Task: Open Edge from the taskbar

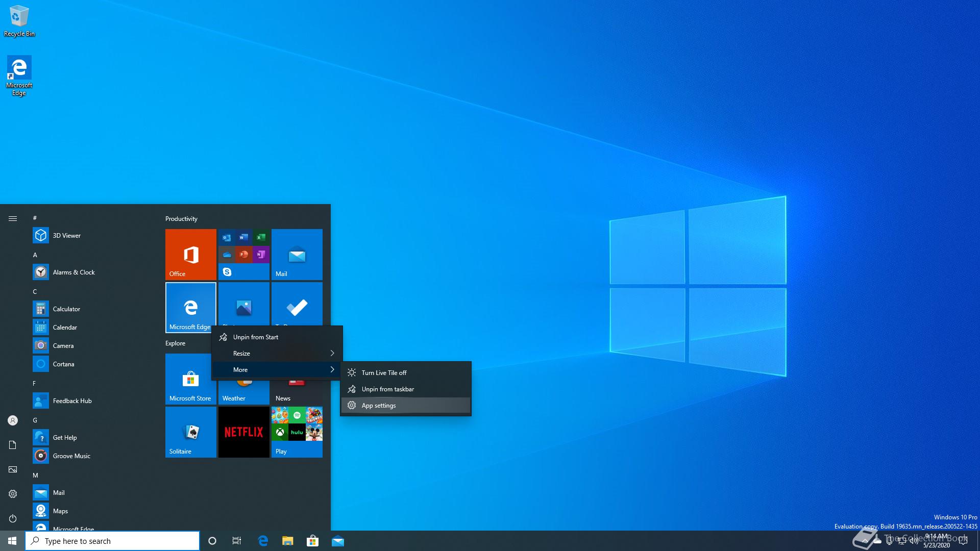Action: click(x=263, y=541)
